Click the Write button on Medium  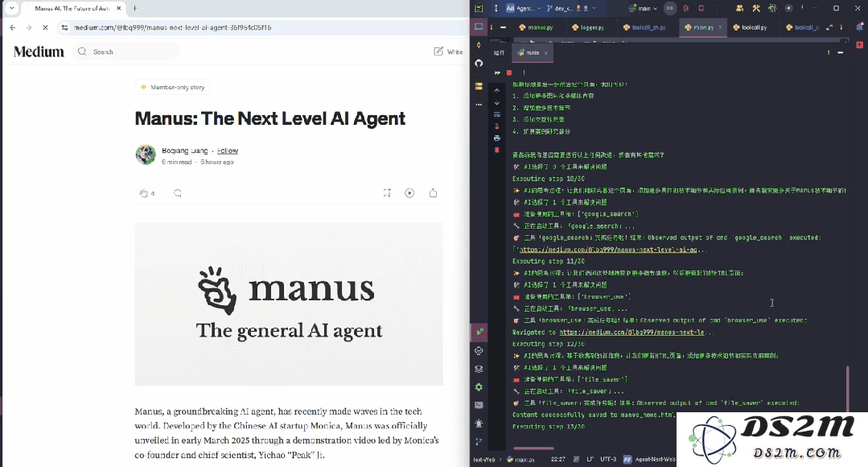(x=448, y=52)
